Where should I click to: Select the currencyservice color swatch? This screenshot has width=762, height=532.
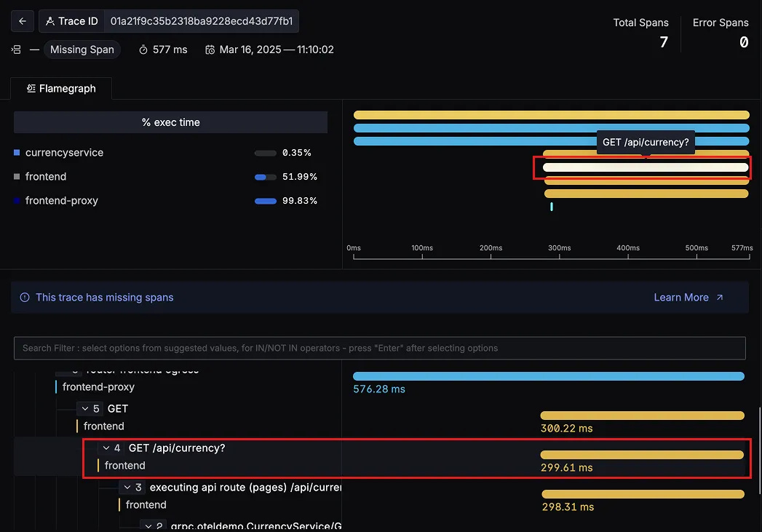pos(17,153)
